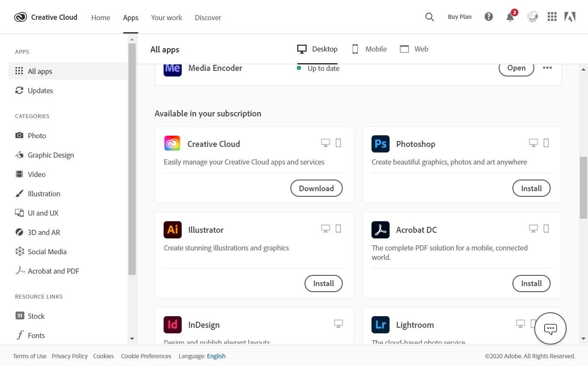Switch to the Desktop apps tab
The height and width of the screenshot is (366, 588).
317,49
